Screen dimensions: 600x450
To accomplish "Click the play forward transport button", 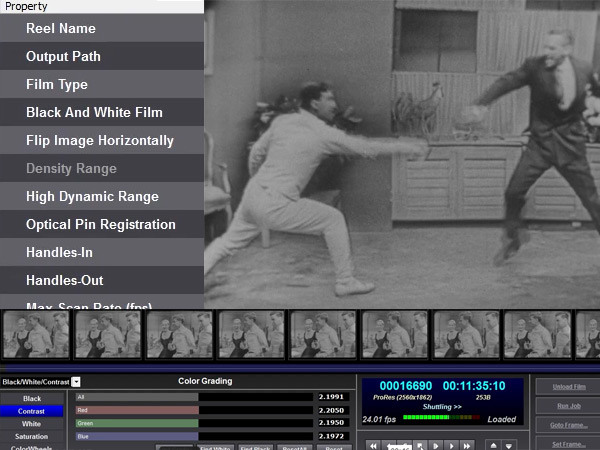I will 451,446.
